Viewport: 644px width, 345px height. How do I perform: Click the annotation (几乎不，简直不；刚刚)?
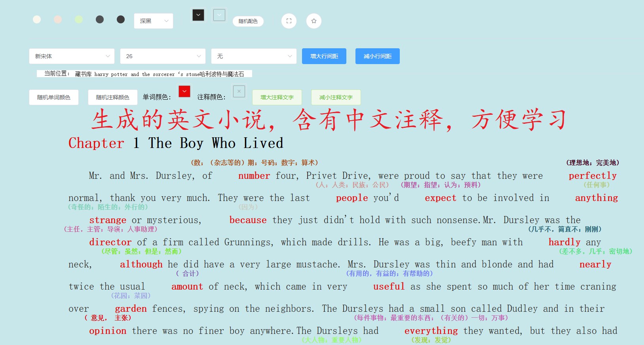point(565,229)
